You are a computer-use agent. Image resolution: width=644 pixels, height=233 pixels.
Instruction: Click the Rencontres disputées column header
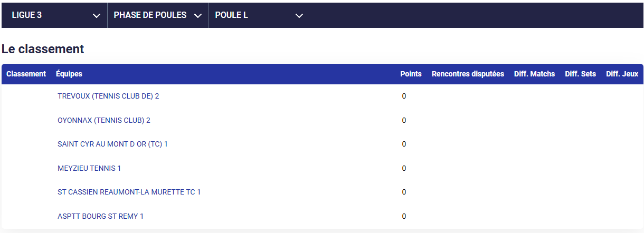point(468,74)
